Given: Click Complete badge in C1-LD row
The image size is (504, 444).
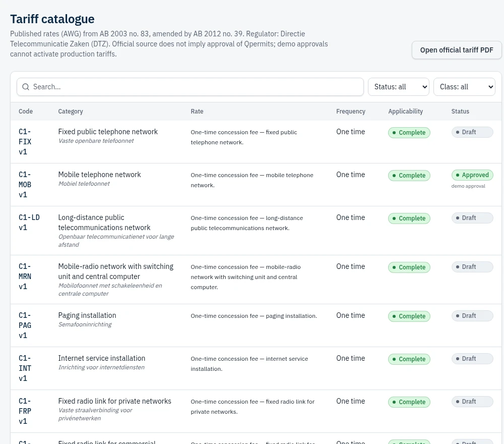Looking at the screenshot, I should point(409,218).
